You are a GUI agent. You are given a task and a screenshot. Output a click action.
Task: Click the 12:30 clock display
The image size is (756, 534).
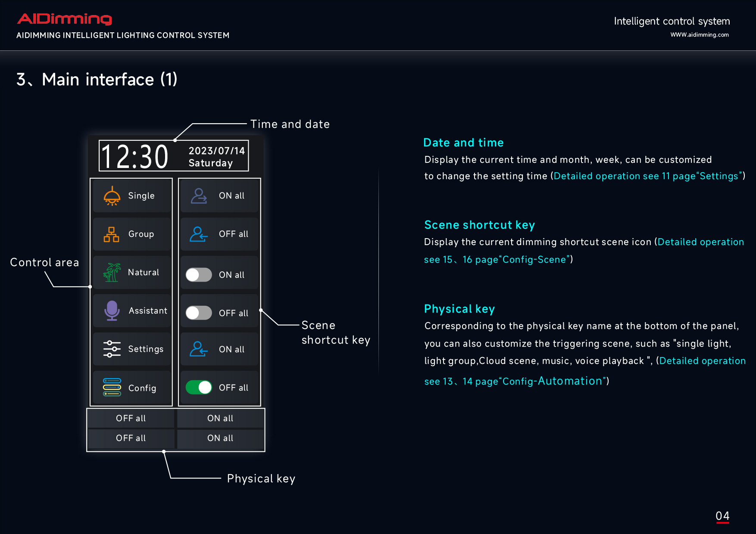[134, 156]
